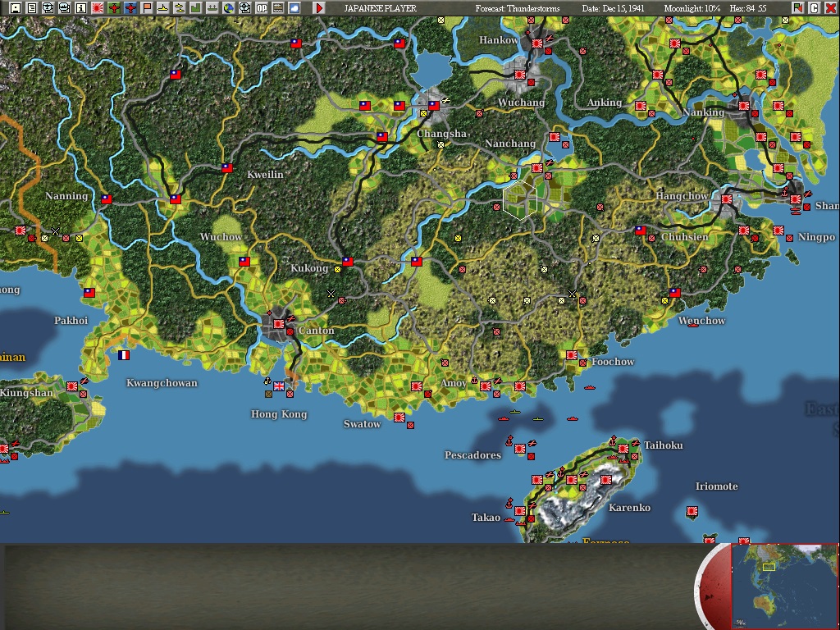Click the 'Forecast: Thunderstorms' status text

[518, 8]
